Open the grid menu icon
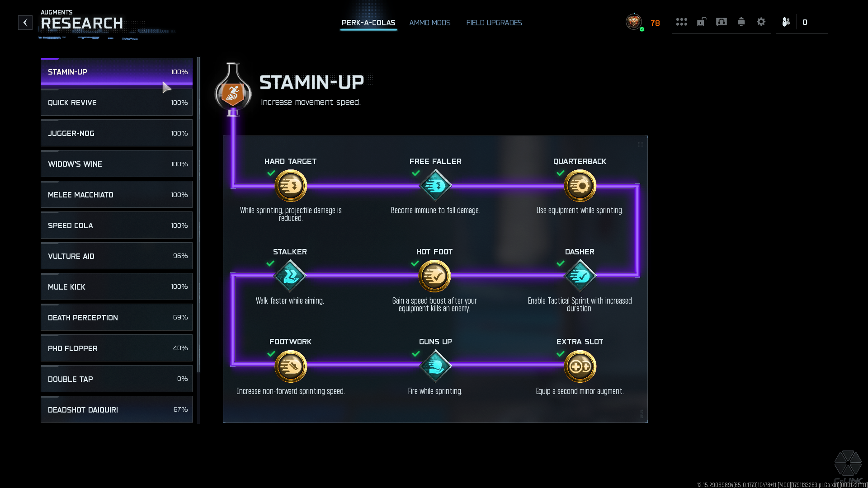The height and width of the screenshot is (488, 868). tap(682, 22)
